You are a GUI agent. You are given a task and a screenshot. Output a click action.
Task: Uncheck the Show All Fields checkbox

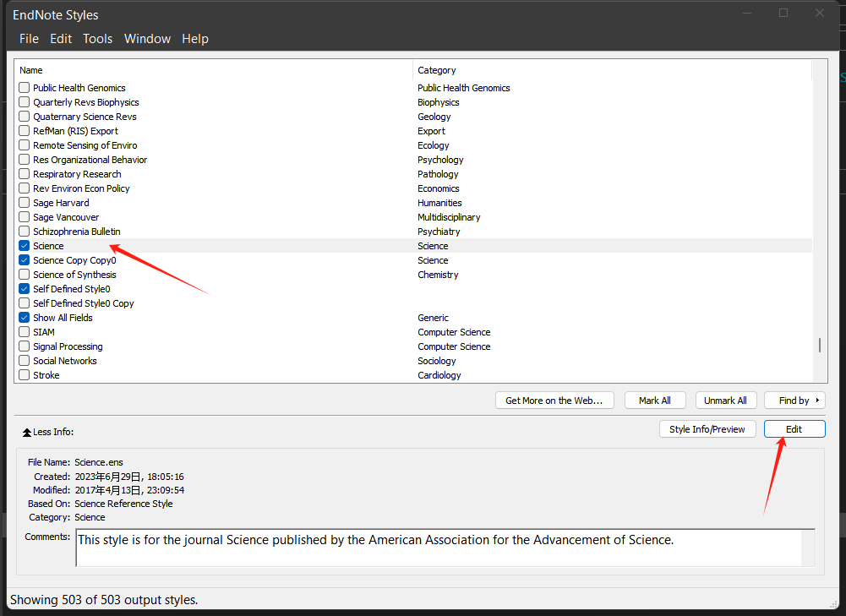25,318
